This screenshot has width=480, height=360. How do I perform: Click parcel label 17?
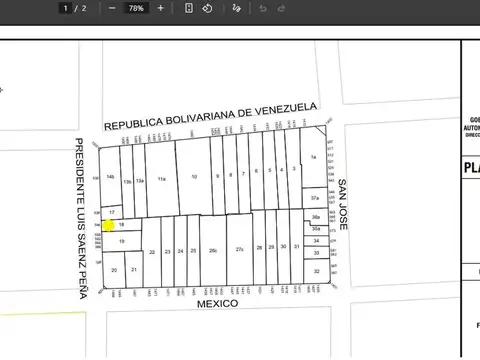pos(112,212)
